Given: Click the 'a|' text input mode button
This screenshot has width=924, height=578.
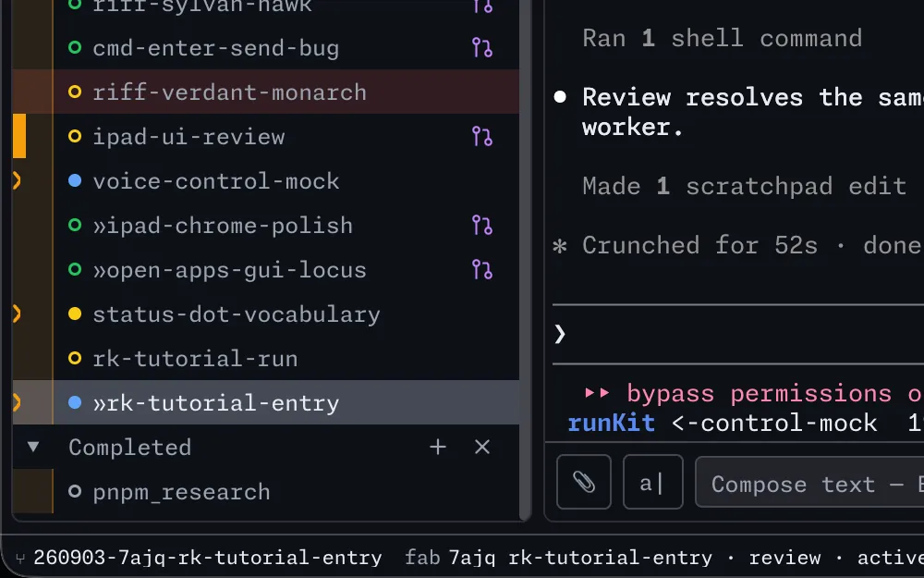Looking at the screenshot, I should 653,482.
